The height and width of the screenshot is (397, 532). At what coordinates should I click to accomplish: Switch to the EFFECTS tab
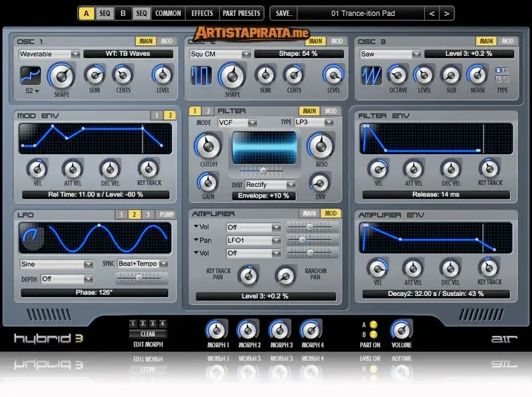202,12
